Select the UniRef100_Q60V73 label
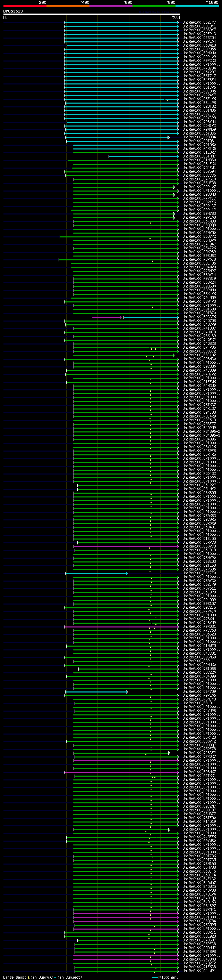Screen dimensions: 222x980 (199, 546)
